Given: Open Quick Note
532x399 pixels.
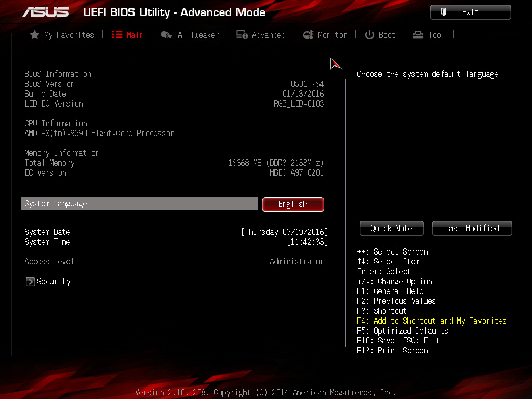Looking at the screenshot, I should tap(392, 229).
